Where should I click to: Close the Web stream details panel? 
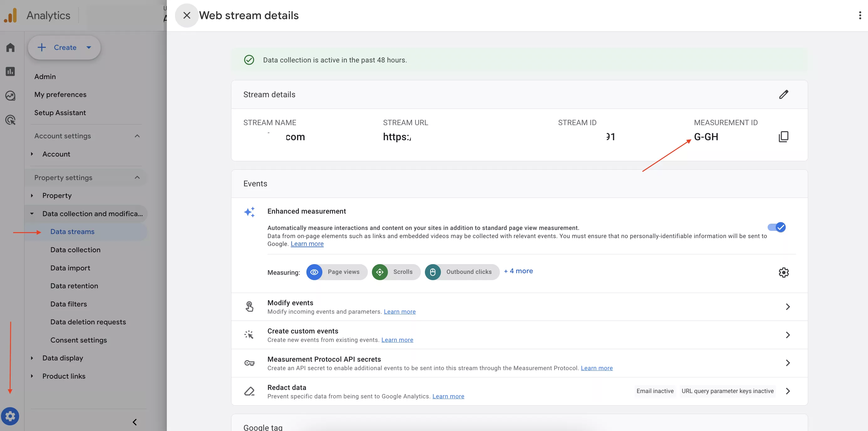[x=187, y=15]
